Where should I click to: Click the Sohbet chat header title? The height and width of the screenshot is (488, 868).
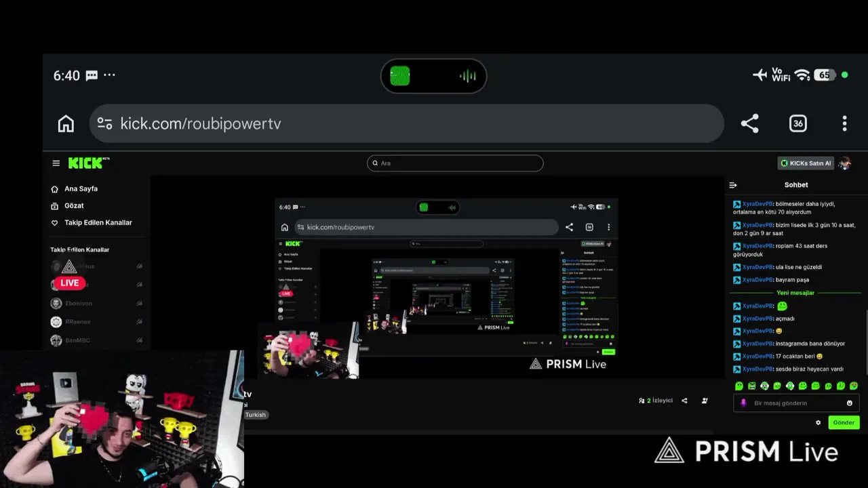796,185
